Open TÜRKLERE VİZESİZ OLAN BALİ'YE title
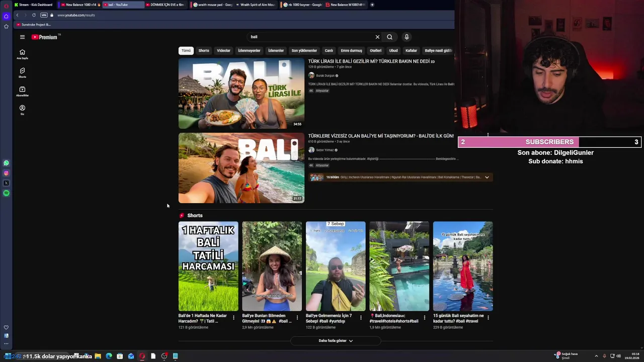 pyautogui.click(x=381, y=136)
